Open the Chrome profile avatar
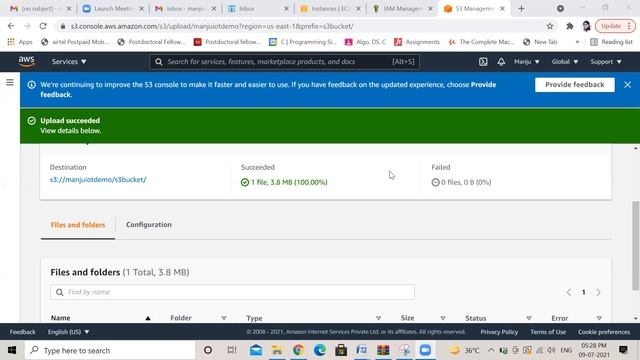This screenshot has height=360, width=640. coord(587,26)
